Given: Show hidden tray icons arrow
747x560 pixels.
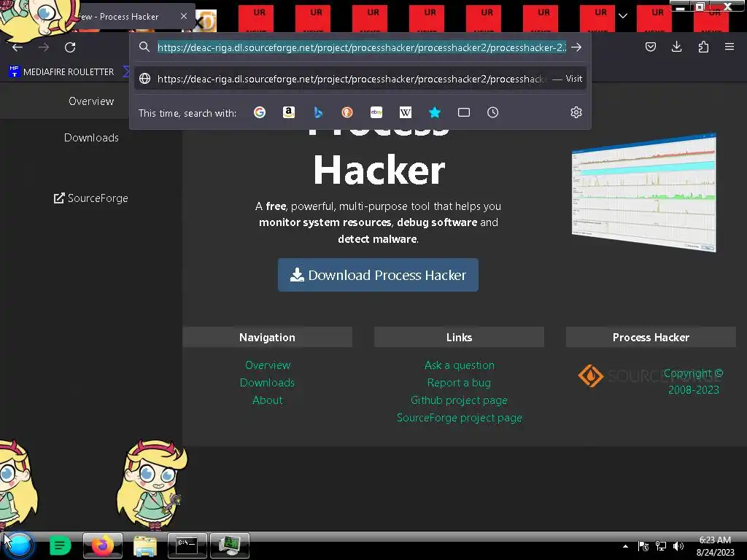Looking at the screenshot, I should point(625,546).
